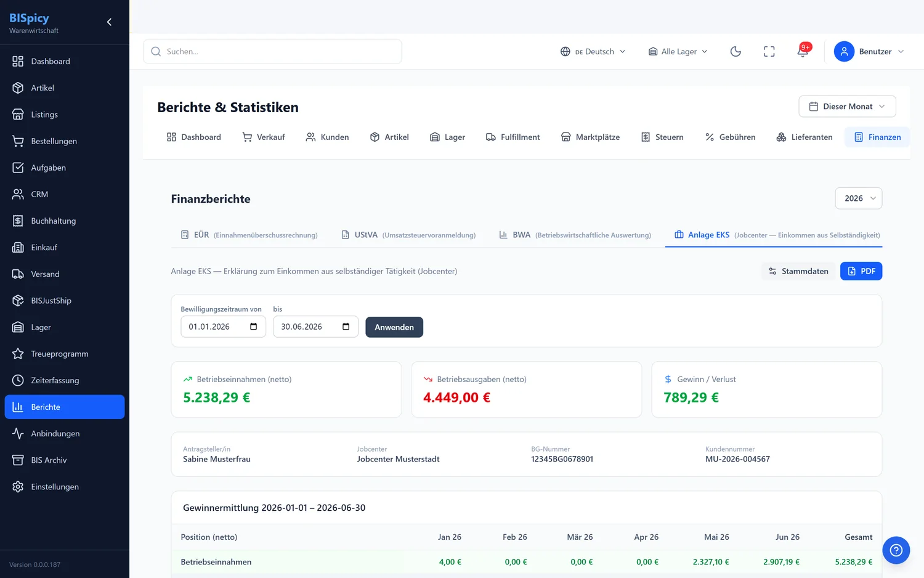Toggle dark mode with the moon icon
Image resolution: width=924 pixels, height=578 pixels.
click(x=736, y=52)
